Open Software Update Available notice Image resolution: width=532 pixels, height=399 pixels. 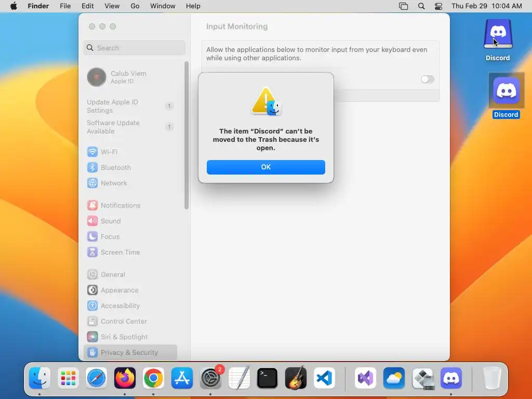(x=130, y=127)
